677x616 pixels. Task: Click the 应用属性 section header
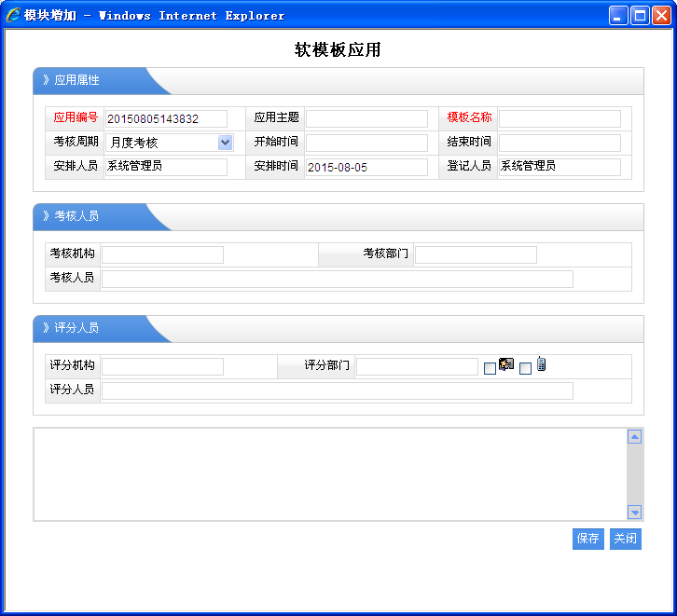(x=77, y=80)
